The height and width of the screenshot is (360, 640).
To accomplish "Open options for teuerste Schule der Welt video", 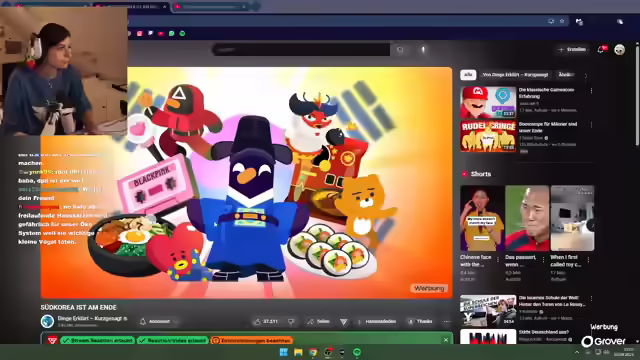I will click(591, 299).
